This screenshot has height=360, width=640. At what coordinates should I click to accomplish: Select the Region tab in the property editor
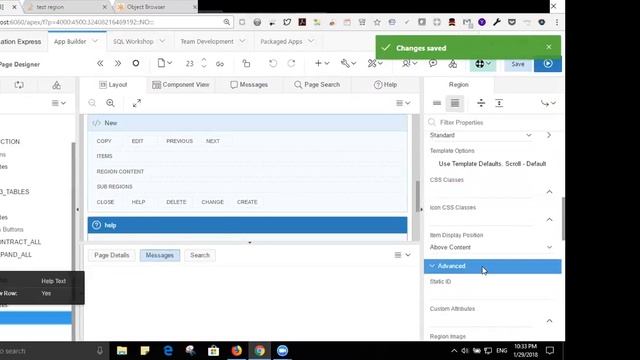[459, 84]
